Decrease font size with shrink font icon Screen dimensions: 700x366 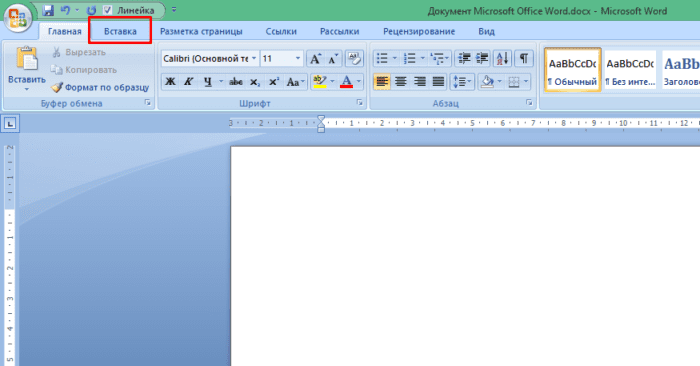tap(333, 58)
